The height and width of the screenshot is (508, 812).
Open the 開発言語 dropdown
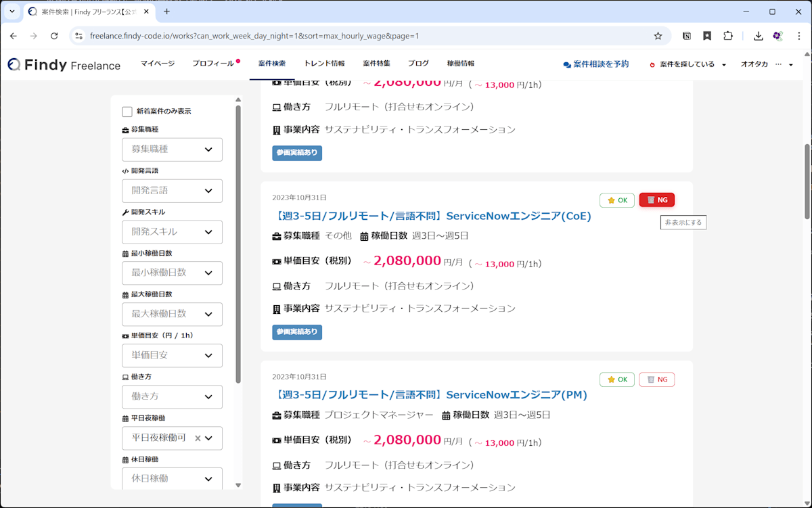coord(172,191)
